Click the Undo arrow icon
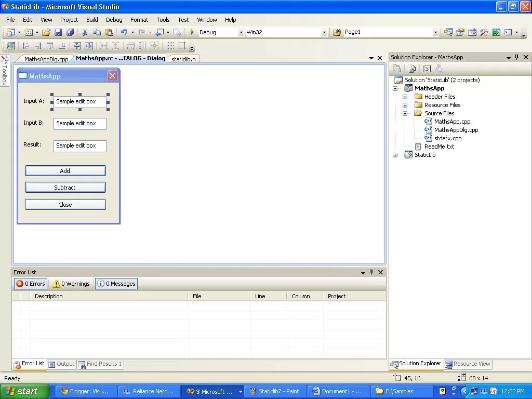The image size is (532, 399). coord(124,32)
